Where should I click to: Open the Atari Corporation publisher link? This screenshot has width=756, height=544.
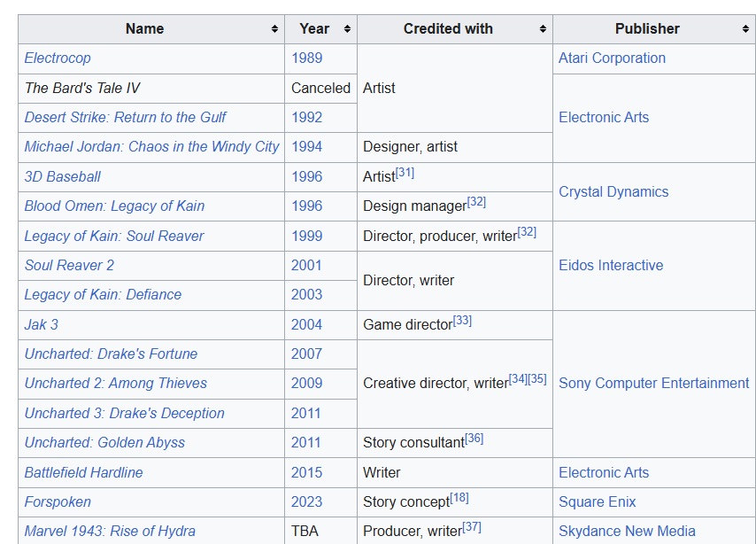[612, 58]
